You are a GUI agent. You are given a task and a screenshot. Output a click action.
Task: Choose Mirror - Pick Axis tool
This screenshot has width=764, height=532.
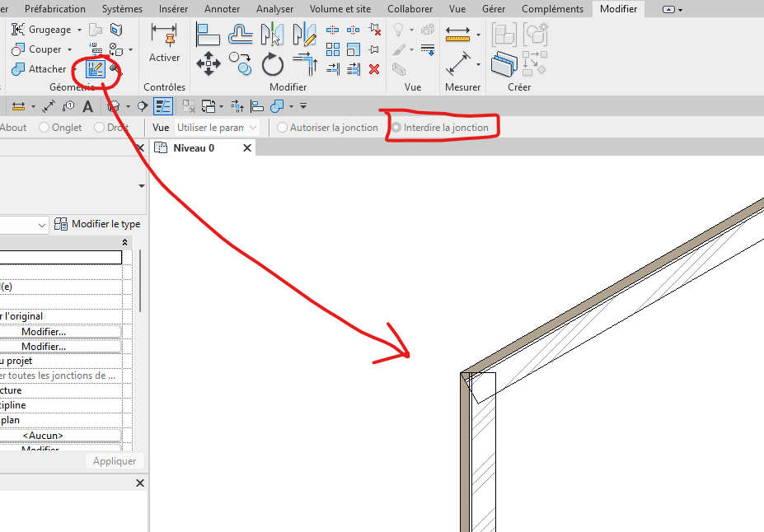point(272,35)
